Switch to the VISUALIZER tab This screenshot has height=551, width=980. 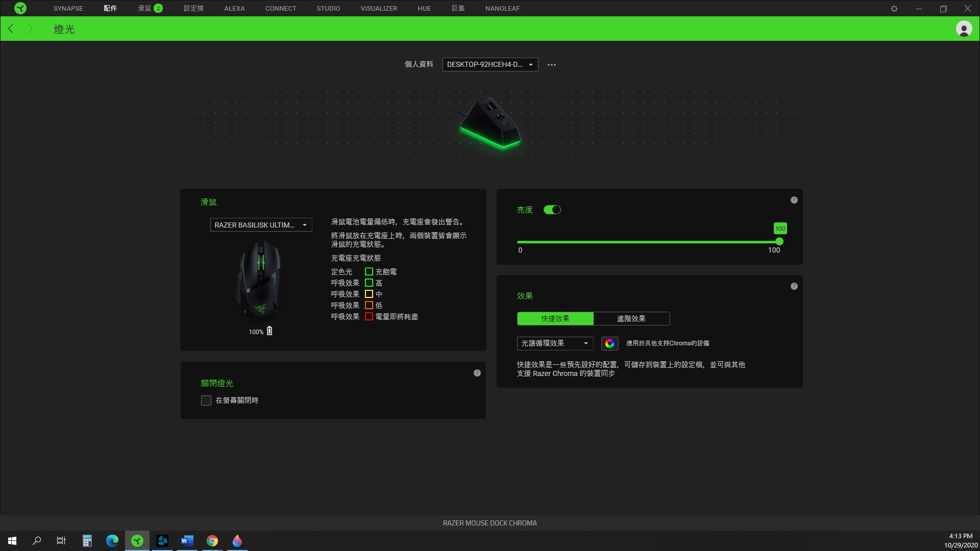point(379,8)
